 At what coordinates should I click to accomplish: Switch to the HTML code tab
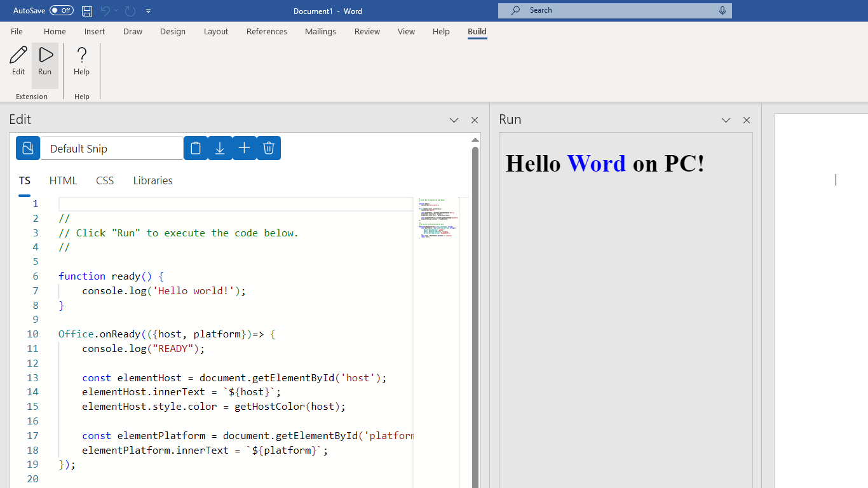[63, 180]
